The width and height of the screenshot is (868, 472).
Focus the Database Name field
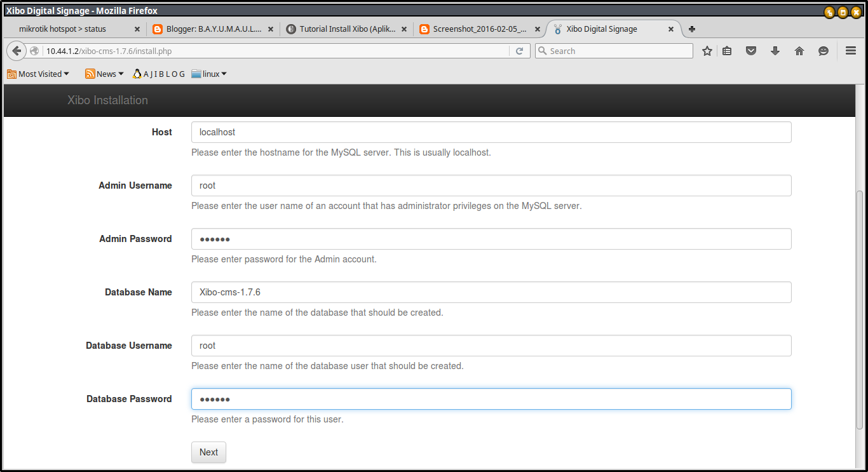(491, 292)
